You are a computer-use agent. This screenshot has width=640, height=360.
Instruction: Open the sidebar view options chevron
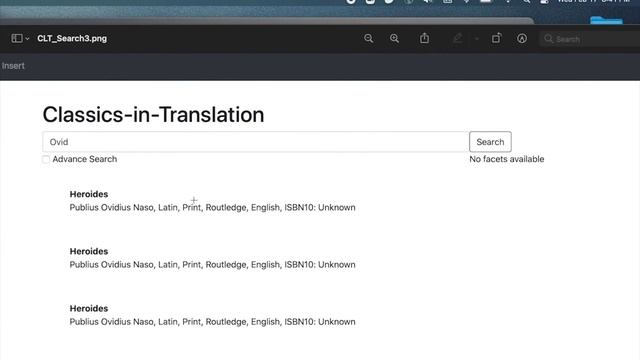[27, 39]
